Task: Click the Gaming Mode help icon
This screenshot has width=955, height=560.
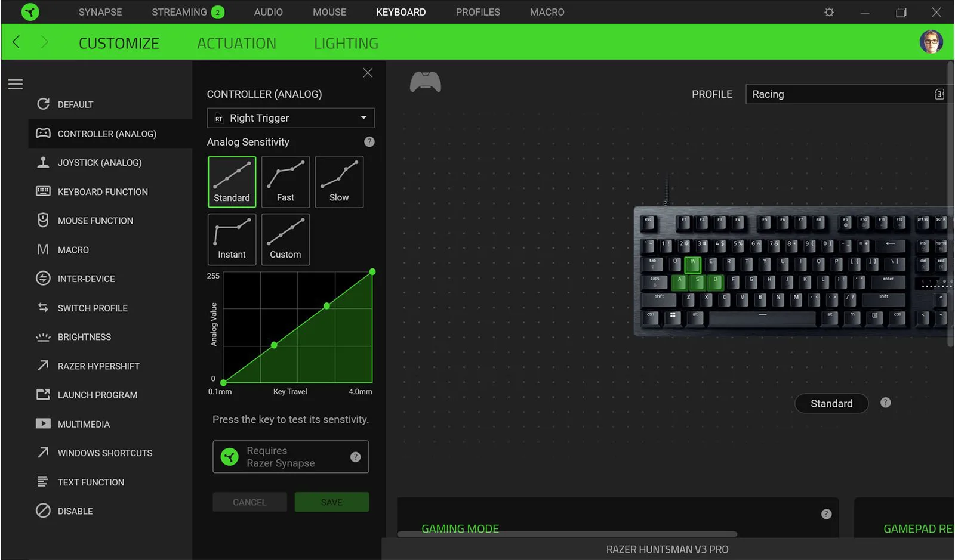Action: tap(827, 514)
